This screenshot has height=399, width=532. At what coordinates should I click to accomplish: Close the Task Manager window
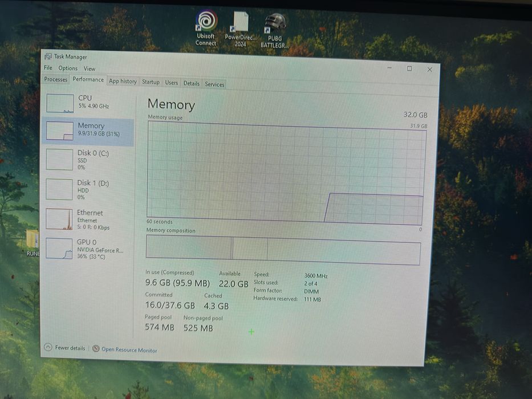coord(430,69)
